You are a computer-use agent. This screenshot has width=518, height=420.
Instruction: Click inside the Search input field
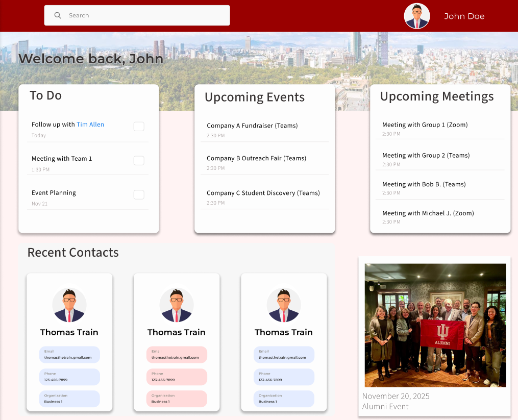(x=143, y=15)
